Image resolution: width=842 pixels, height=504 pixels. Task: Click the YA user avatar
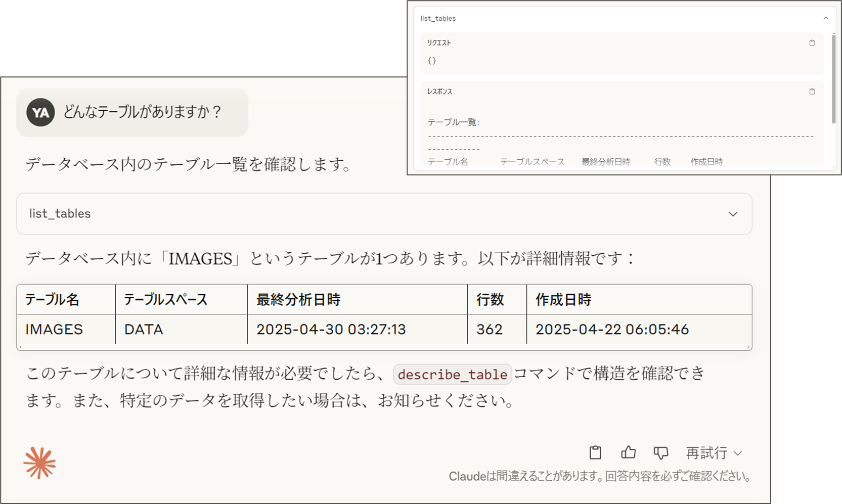[x=40, y=112]
